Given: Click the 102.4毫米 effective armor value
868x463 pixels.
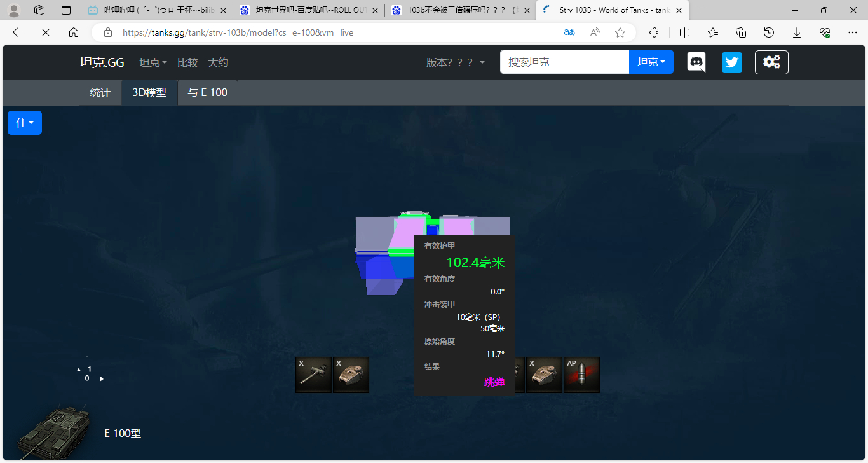Looking at the screenshot, I should click(475, 263).
